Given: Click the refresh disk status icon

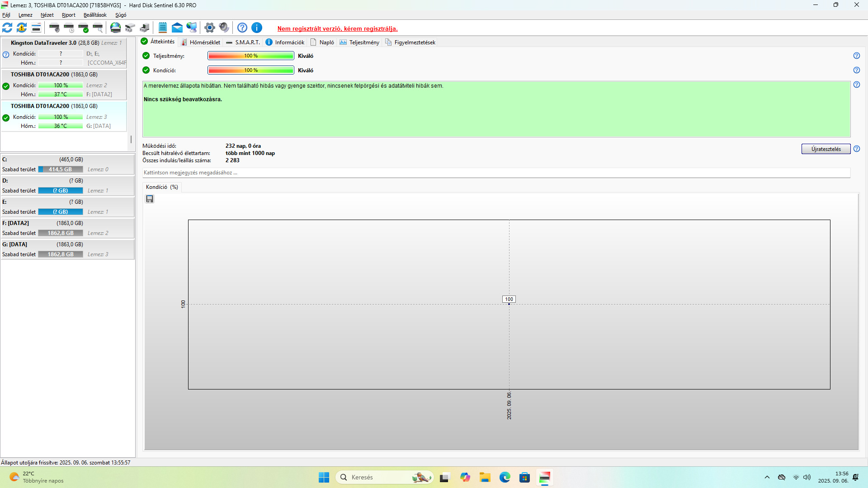Looking at the screenshot, I should click(x=7, y=28).
